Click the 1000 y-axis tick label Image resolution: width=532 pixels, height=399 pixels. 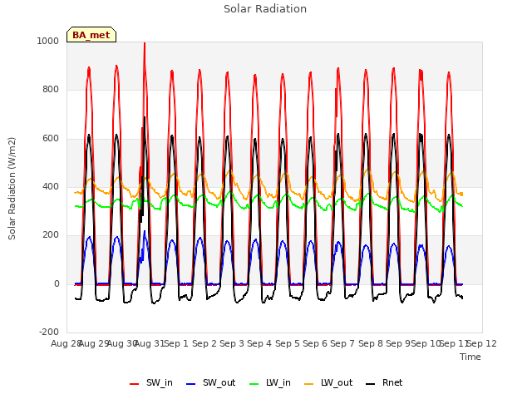click(x=48, y=41)
